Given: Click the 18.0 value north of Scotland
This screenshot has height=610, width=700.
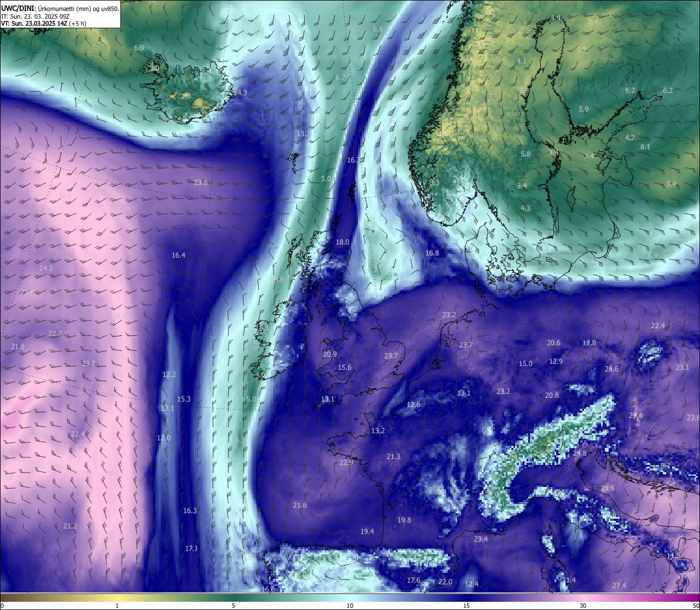Looking at the screenshot, I should (x=342, y=242).
